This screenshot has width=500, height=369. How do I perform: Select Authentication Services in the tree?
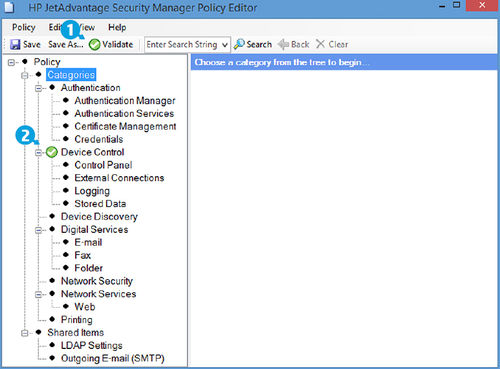(124, 113)
